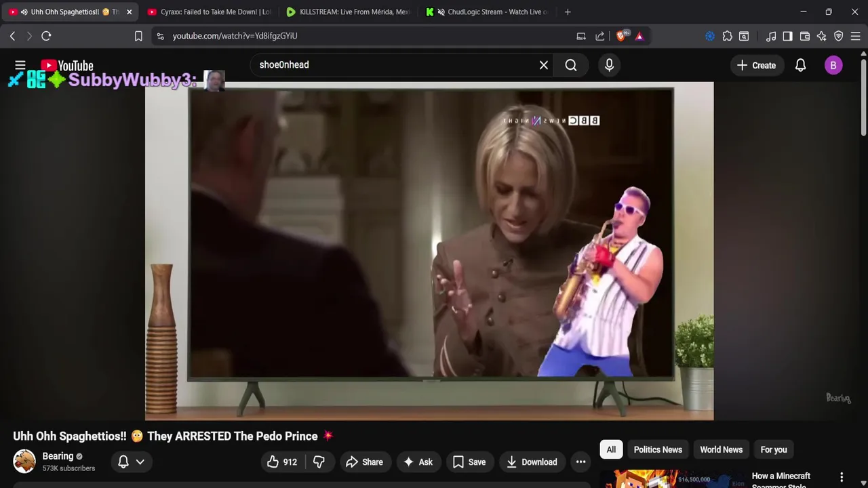868x488 pixels.
Task: Open more actions three-dot menu
Action: [580, 462]
